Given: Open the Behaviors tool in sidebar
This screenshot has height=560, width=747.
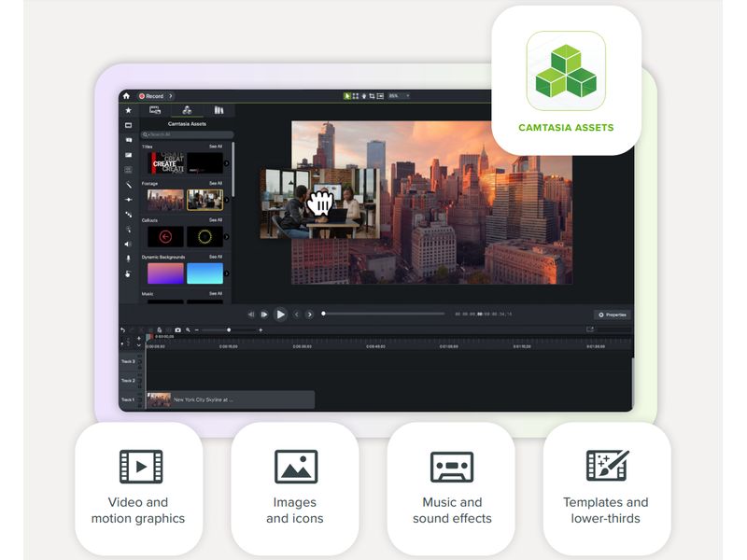Looking at the screenshot, I should (x=128, y=200).
